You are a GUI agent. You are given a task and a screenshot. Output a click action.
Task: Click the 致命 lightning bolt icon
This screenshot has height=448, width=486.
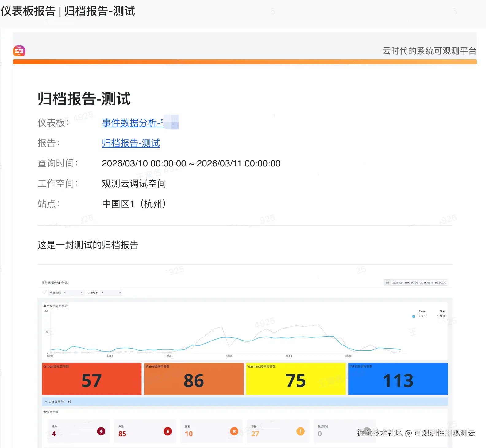(x=101, y=431)
